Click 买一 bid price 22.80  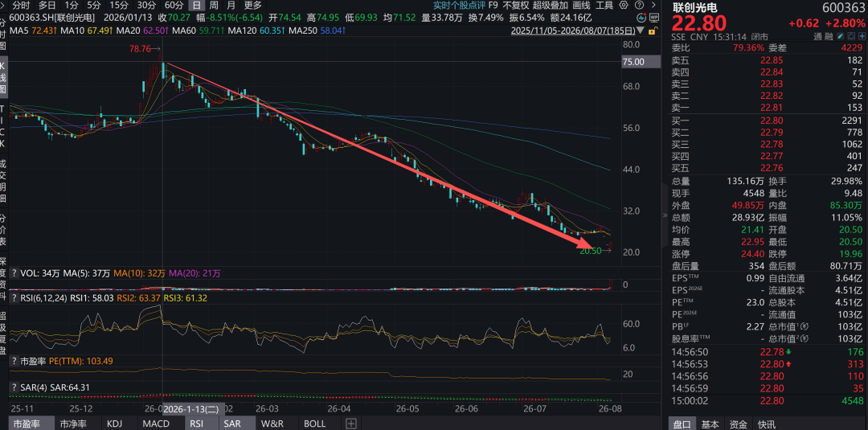pyautogui.click(x=770, y=121)
